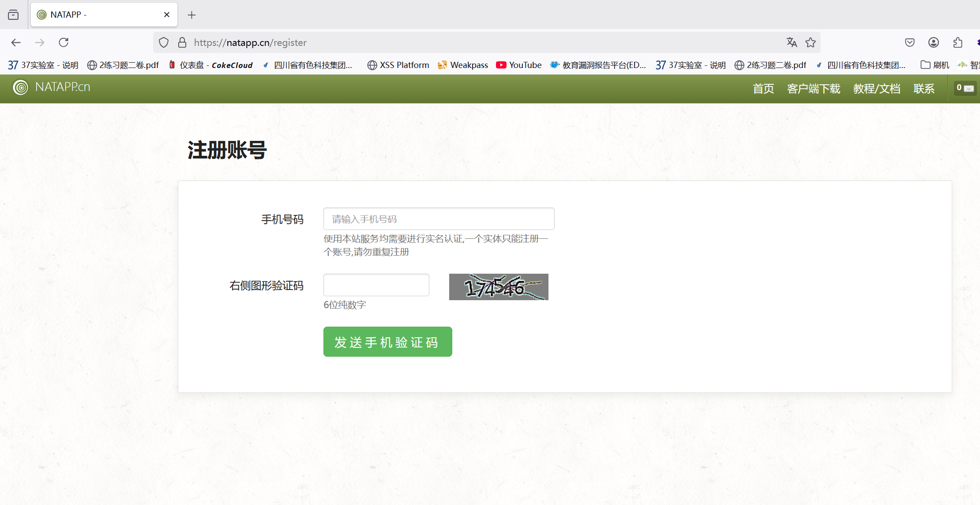The height and width of the screenshot is (505, 980).
Task: Open a new tab with plus button
Action: click(x=191, y=15)
